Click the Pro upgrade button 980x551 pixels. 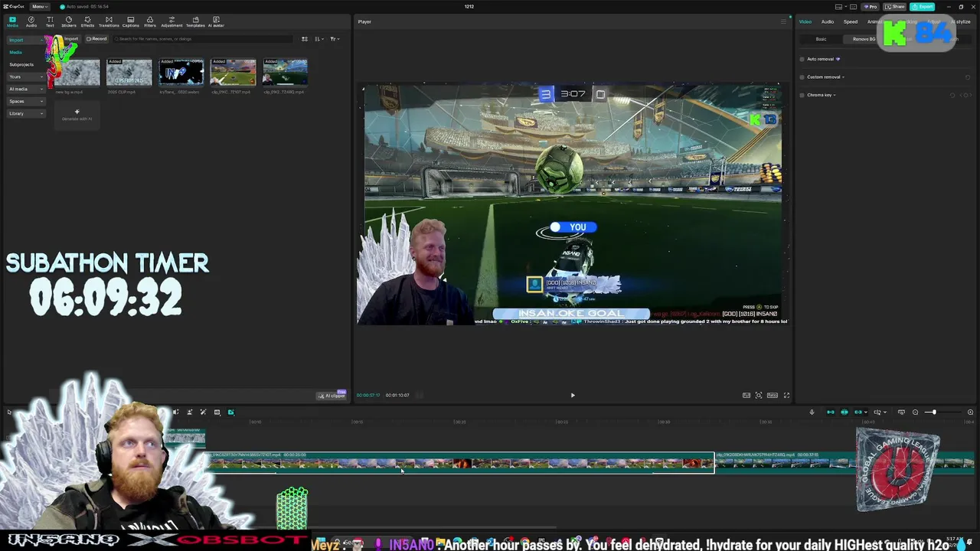871,7
